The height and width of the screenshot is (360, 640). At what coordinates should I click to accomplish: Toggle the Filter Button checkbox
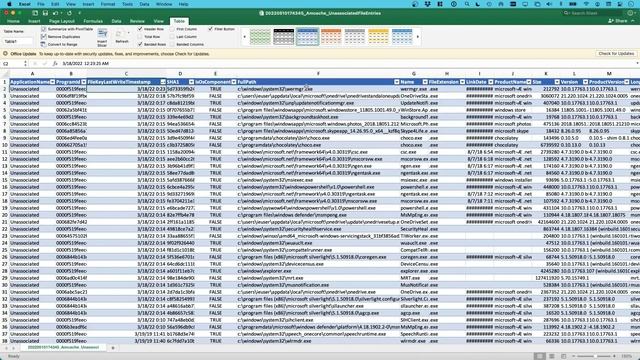pyautogui.click(x=211, y=29)
